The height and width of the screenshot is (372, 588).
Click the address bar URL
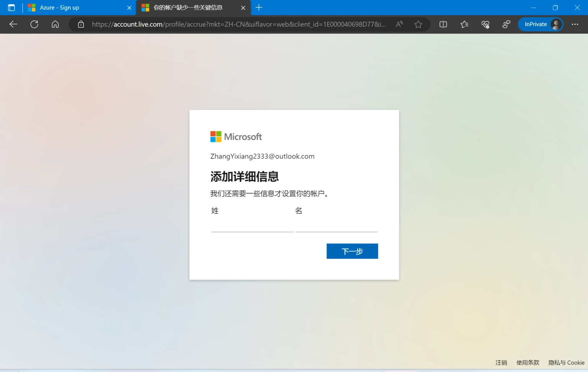coord(239,24)
